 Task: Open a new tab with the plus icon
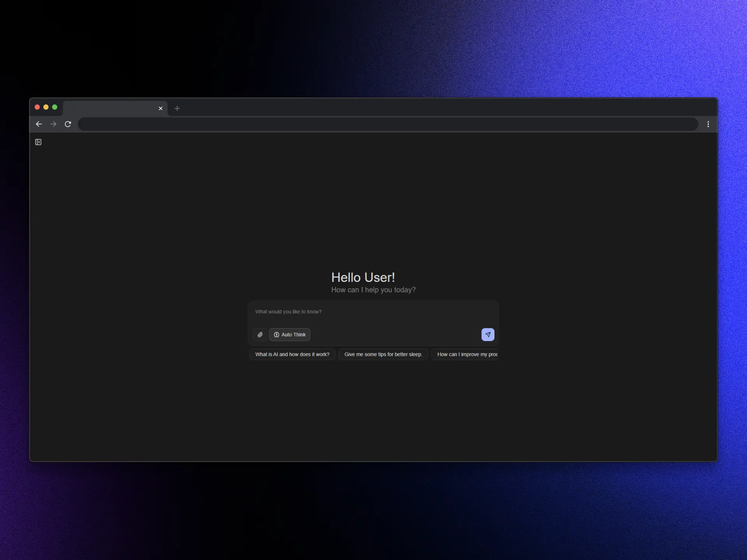(177, 108)
